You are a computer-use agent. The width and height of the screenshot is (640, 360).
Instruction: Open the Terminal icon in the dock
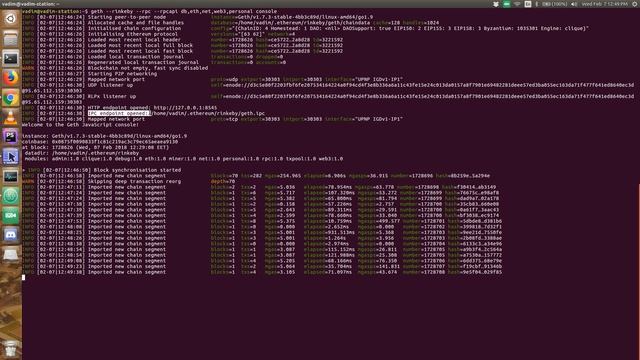[11, 58]
